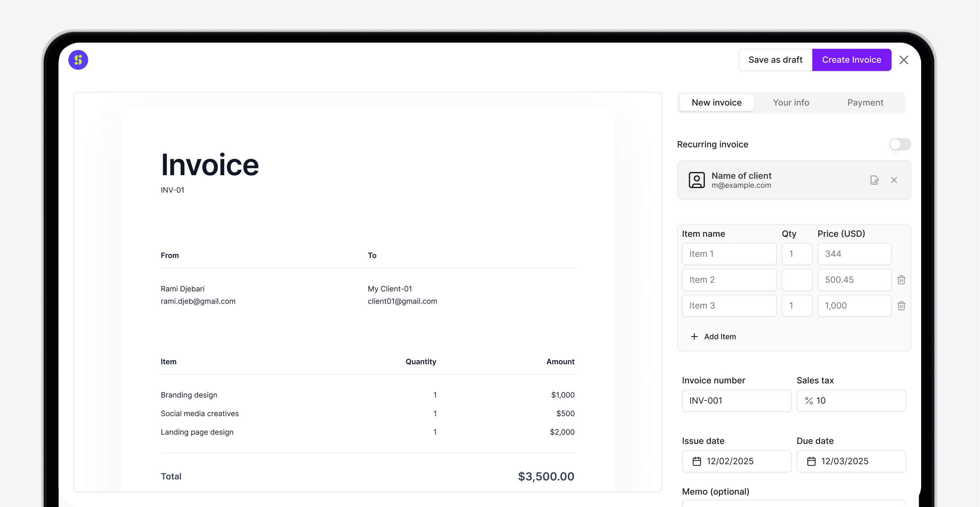Click the Price (USD) column label

841,233
